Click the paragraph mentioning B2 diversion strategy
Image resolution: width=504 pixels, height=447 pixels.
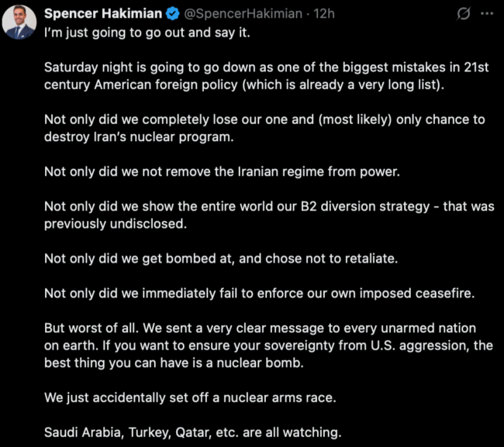(269, 215)
